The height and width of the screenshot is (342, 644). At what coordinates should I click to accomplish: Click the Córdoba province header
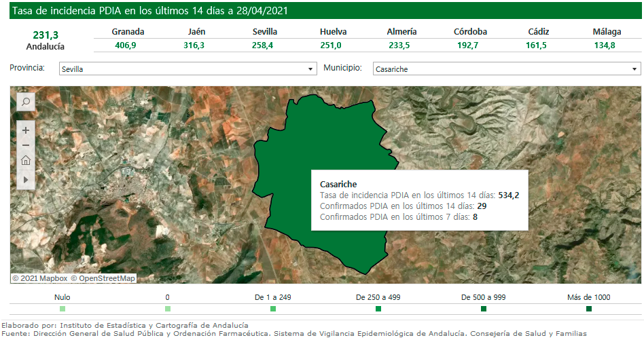click(470, 32)
